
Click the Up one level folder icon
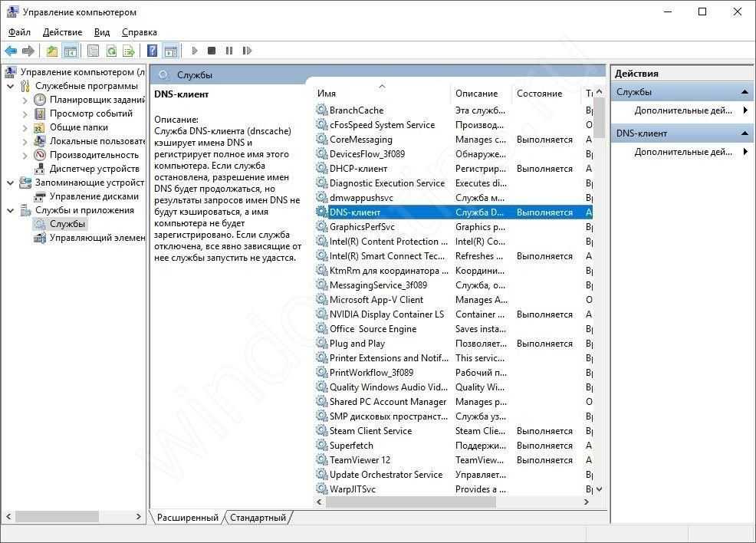coord(51,51)
